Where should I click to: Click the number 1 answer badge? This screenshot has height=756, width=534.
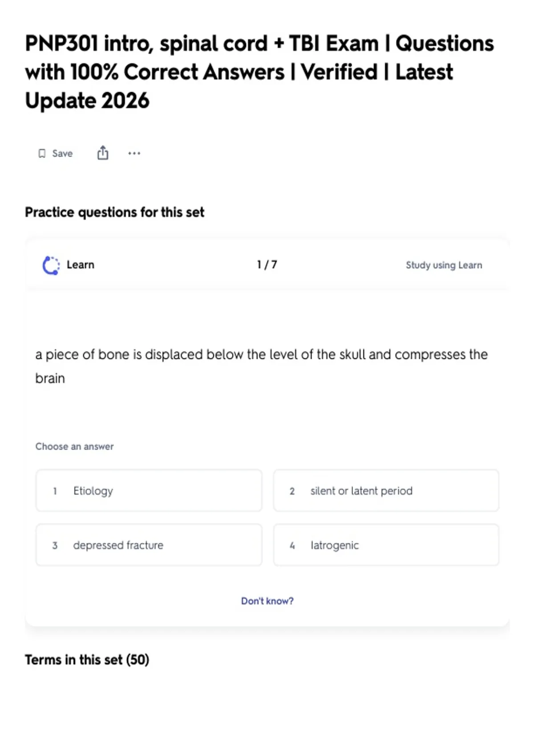click(55, 491)
